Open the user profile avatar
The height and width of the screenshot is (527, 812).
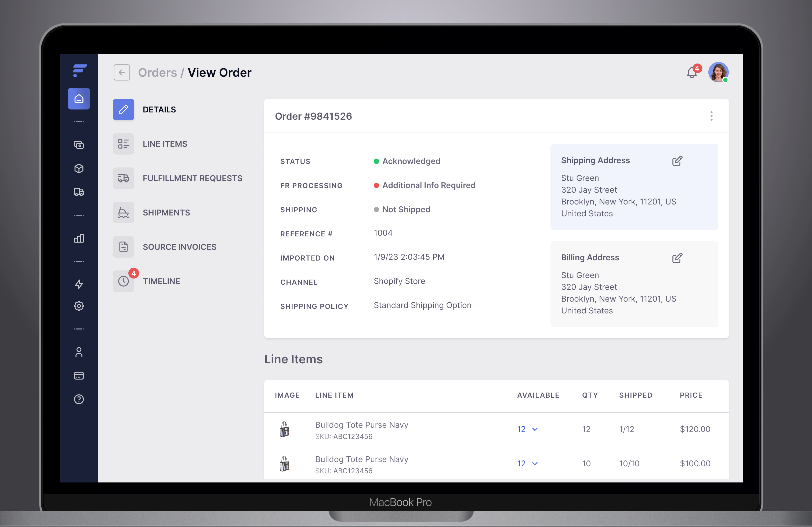pos(719,72)
